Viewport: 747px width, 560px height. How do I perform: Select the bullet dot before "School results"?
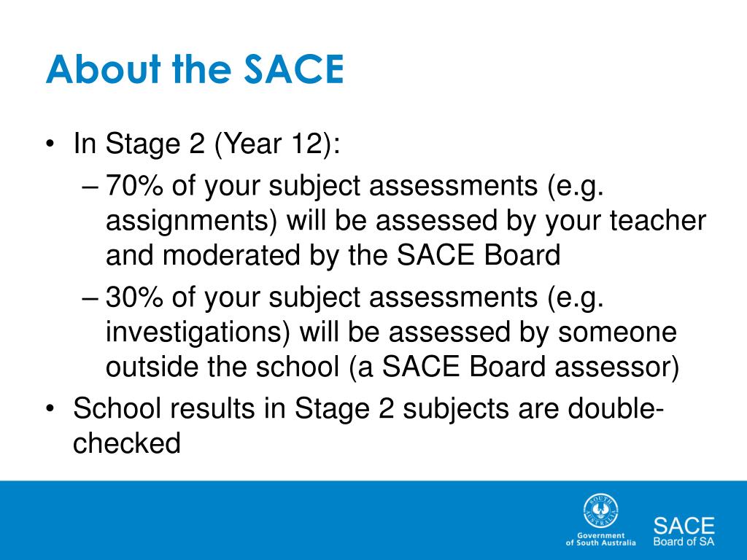pyautogui.click(x=50, y=408)
